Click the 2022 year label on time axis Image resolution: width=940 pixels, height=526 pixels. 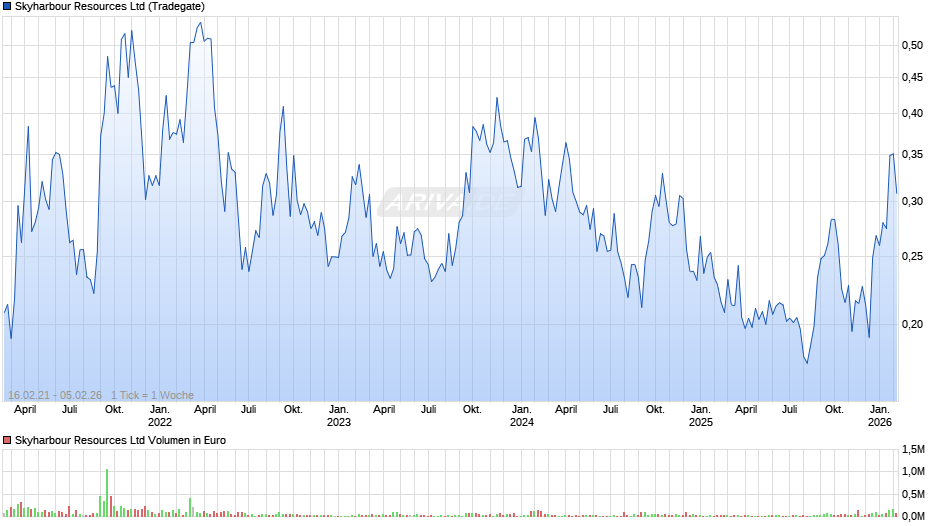tap(159, 422)
